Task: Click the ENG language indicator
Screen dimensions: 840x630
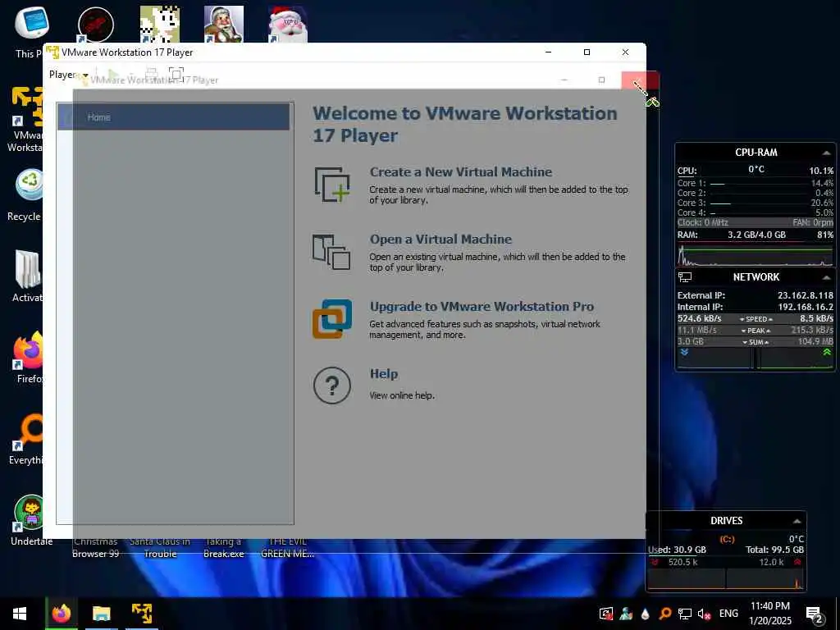Action: (728, 614)
